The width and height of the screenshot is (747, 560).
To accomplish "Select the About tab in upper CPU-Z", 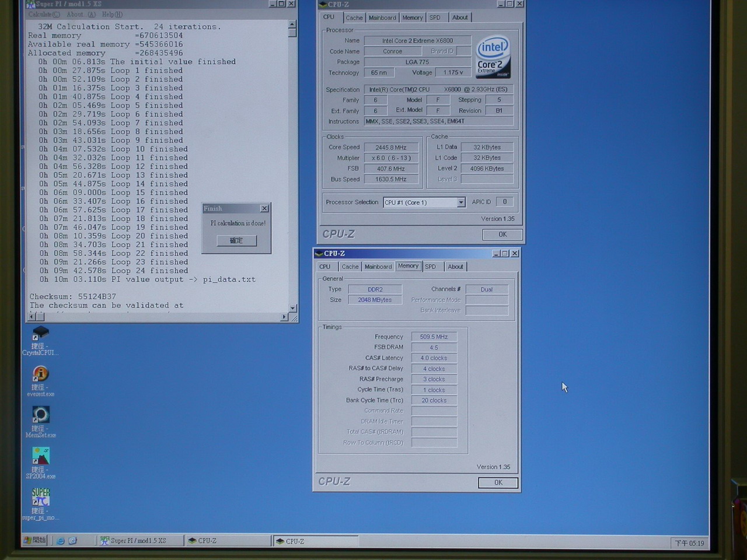I will [x=460, y=17].
